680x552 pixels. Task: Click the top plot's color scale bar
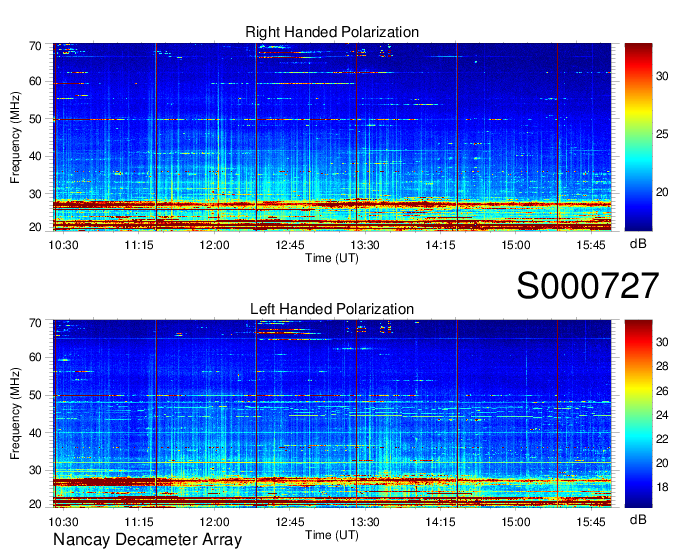[x=638, y=137]
